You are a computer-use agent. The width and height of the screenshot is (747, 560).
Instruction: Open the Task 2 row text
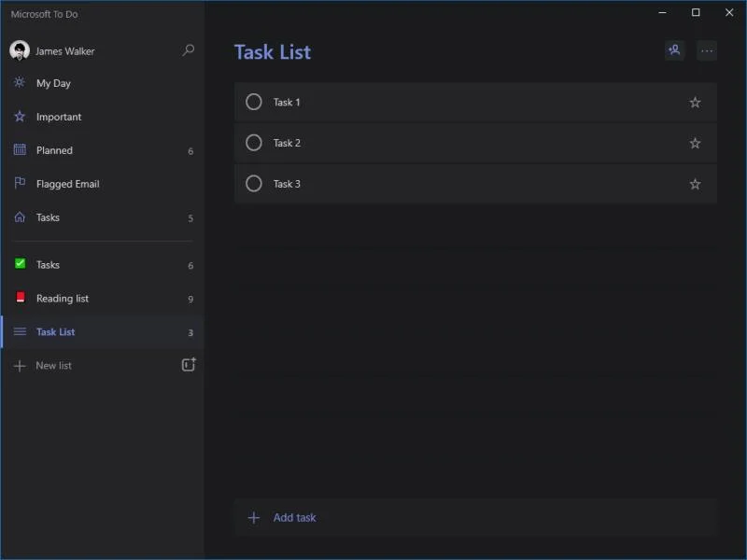pyautogui.click(x=287, y=143)
